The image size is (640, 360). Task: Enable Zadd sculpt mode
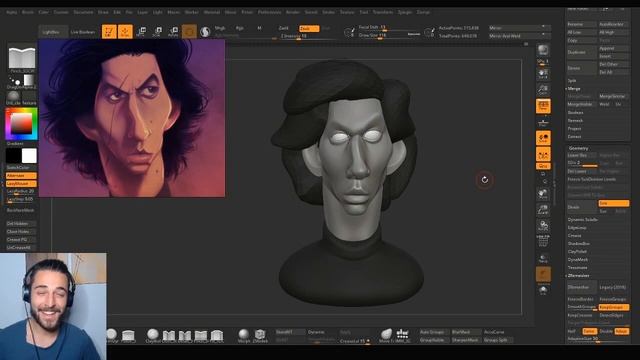(x=283, y=28)
